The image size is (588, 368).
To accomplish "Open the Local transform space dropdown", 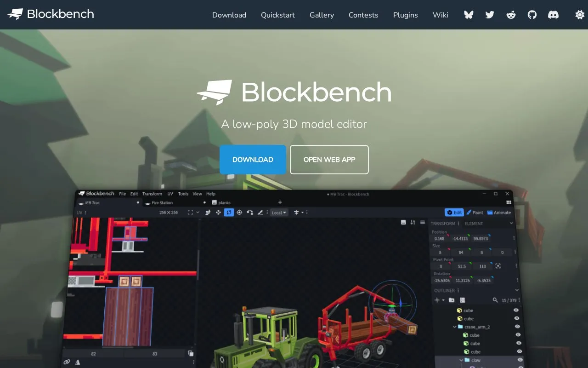I will [x=279, y=213].
